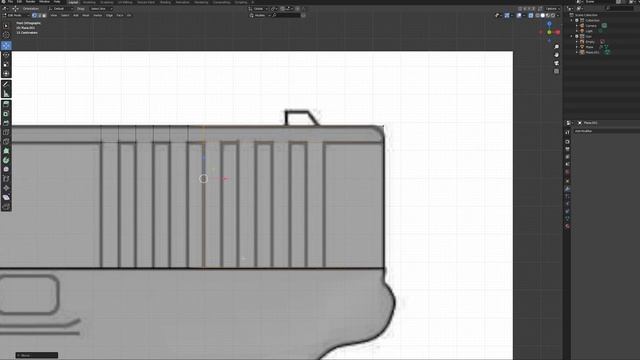Open the Object properties tab
The height and width of the screenshot is (360, 640).
tap(567, 181)
